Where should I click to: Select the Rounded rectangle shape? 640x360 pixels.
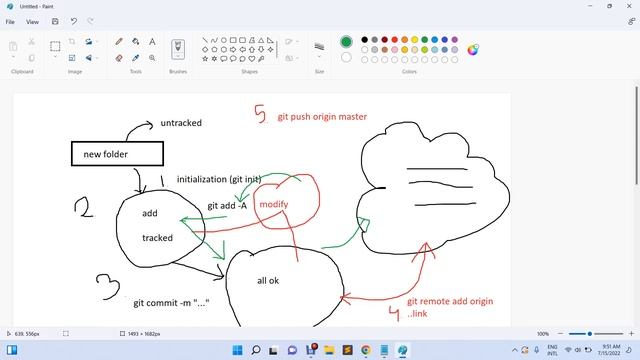click(242, 40)
